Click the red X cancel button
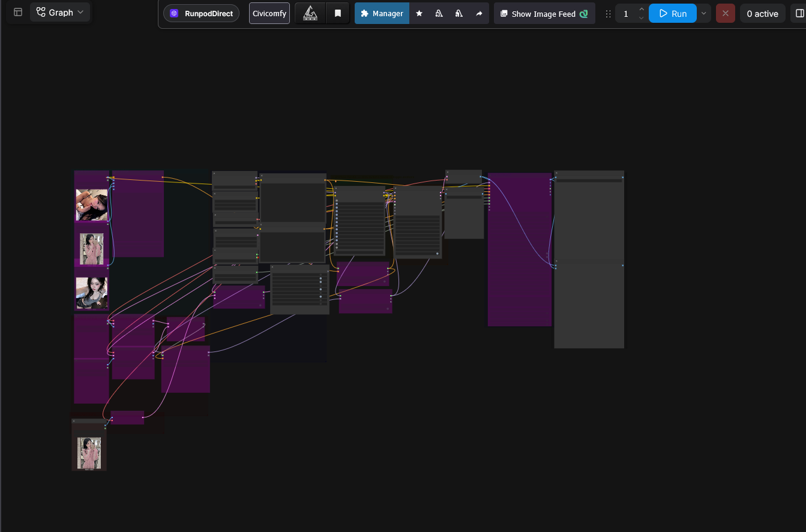Image resolution: width=806 pixels, height=532 pixels. tap(726, 13)
